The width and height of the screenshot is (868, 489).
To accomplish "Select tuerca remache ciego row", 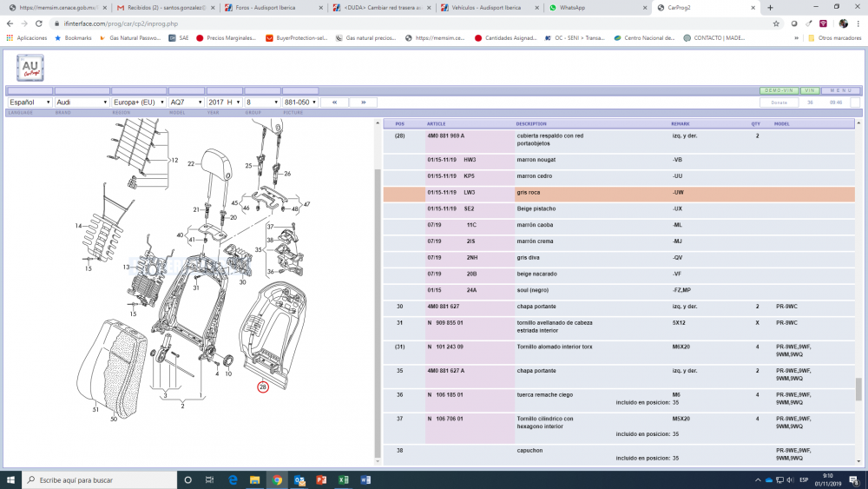I will (619, 400).
